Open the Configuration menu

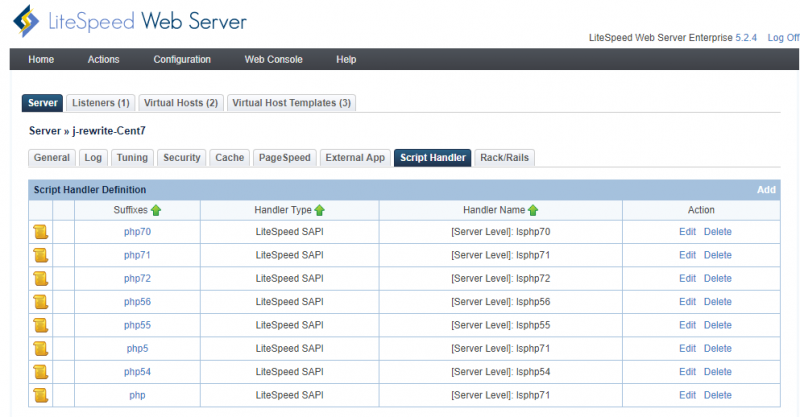[x=182, y=60]
